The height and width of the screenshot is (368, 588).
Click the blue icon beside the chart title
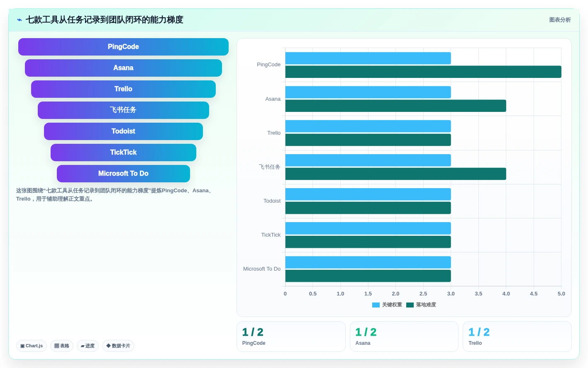tap(20, 20)
